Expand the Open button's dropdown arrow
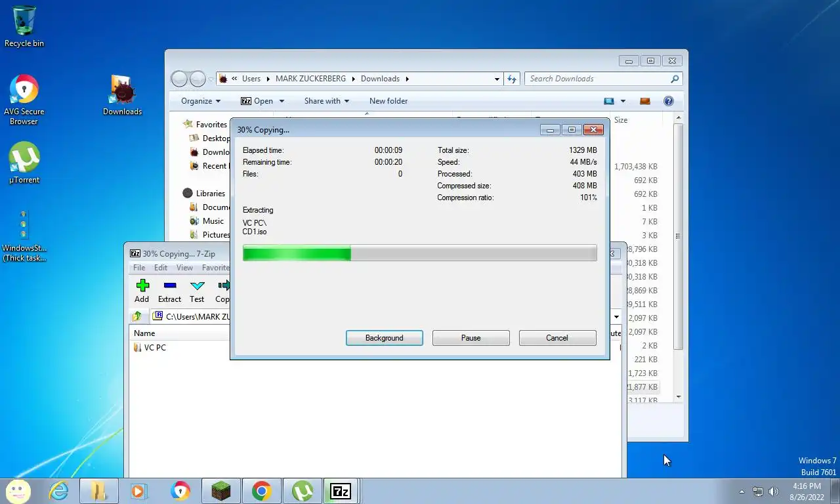840x504 pixels. tap(282, 101)
